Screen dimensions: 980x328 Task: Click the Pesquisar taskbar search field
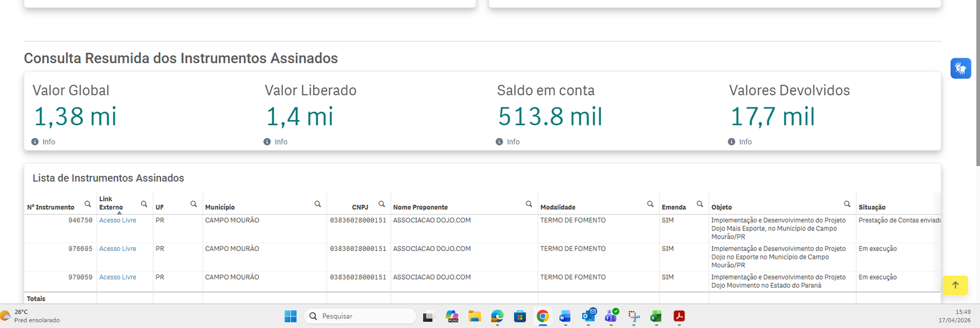360,316
